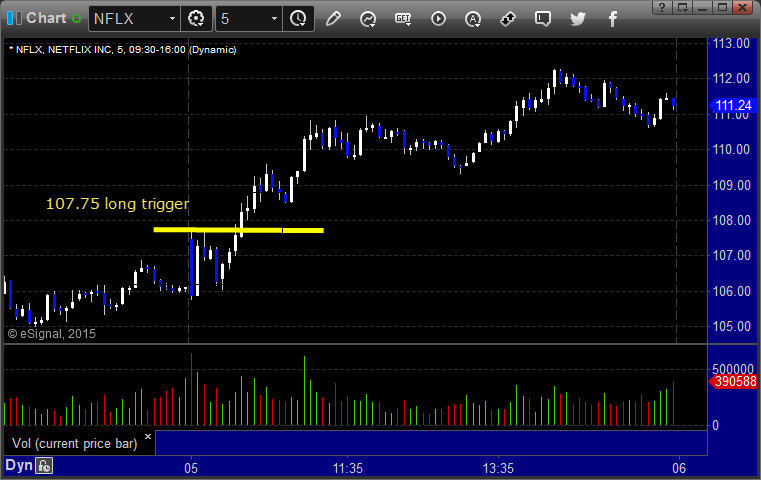Close the Vol study pane
Screen dimensions: 761x480
click(148, 436)
